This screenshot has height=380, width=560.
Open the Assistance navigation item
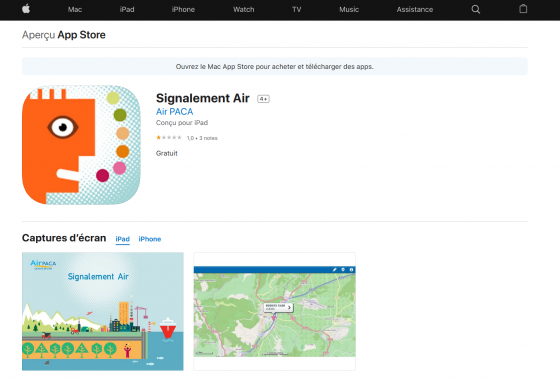coord(415,10)
